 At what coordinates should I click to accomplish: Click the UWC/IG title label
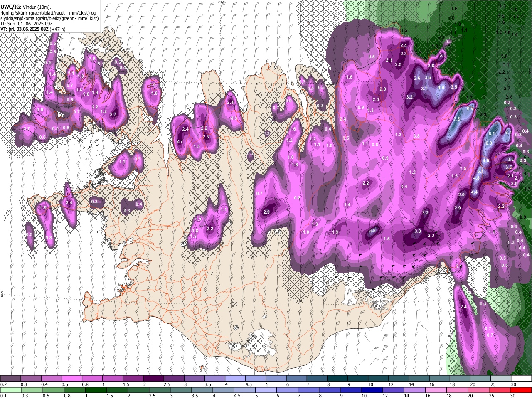(10, 7)
